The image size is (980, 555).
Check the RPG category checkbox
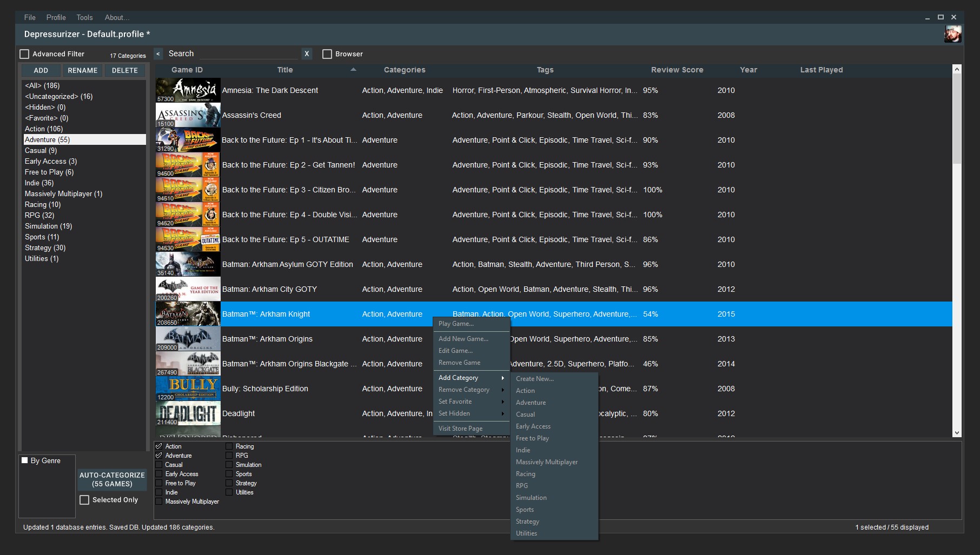(x=229, y=456)
